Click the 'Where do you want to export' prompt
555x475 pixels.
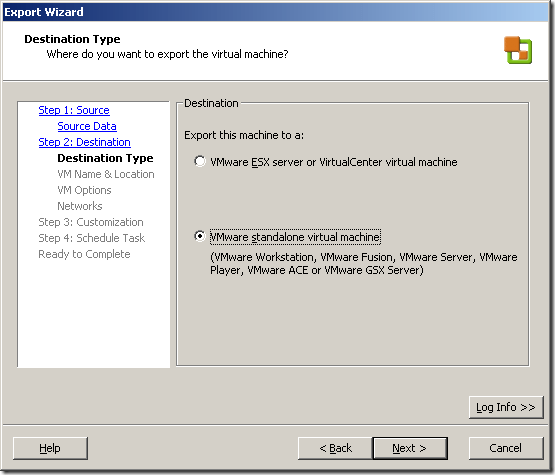pyautogui.click(x=167, y=54)
